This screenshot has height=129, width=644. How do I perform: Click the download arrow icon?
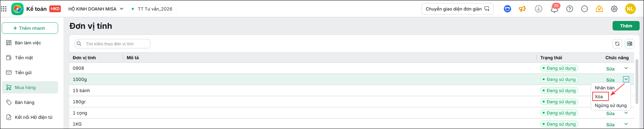tap(539, 9)
